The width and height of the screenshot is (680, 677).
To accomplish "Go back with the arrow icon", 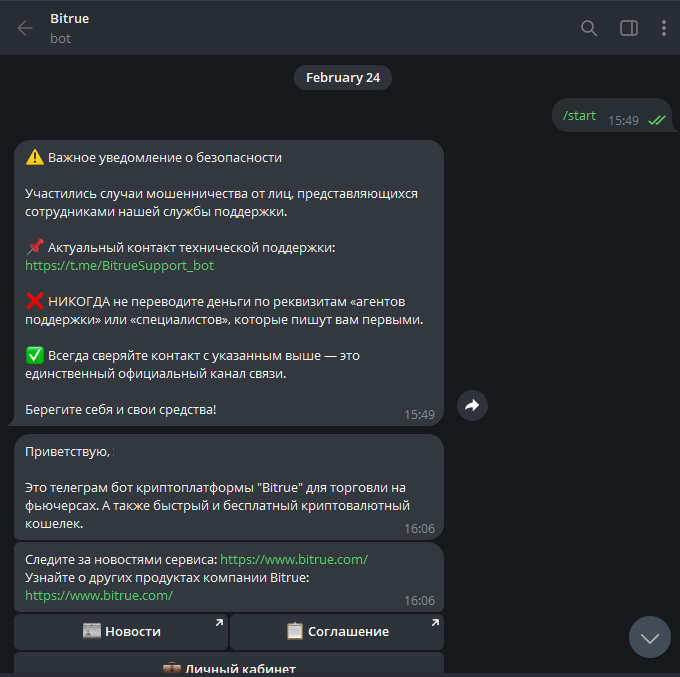I will [25, 28].
